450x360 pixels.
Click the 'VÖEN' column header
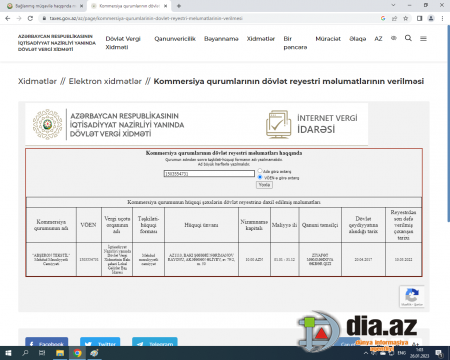89,225
